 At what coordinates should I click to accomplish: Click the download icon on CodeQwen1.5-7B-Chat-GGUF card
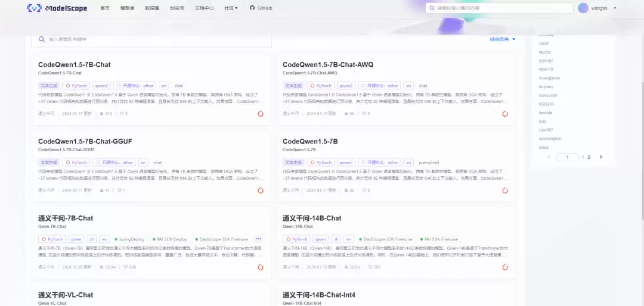point(101,191)
